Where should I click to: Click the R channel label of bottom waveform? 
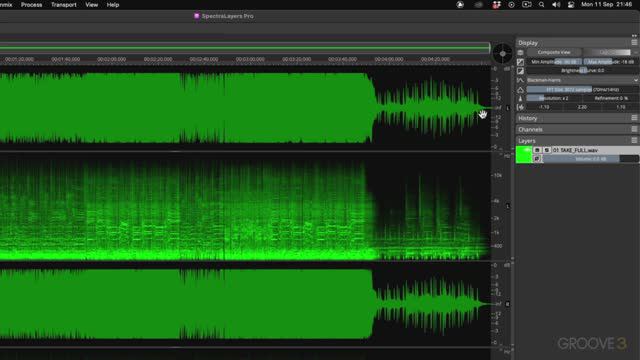click(x=508, y=304)
